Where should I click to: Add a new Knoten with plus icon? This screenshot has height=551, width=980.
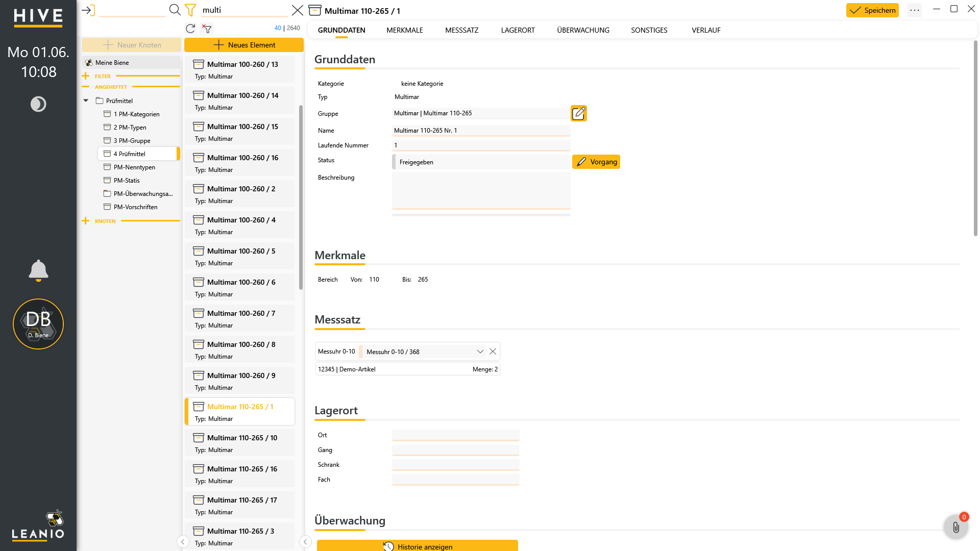tap(86, 221)
